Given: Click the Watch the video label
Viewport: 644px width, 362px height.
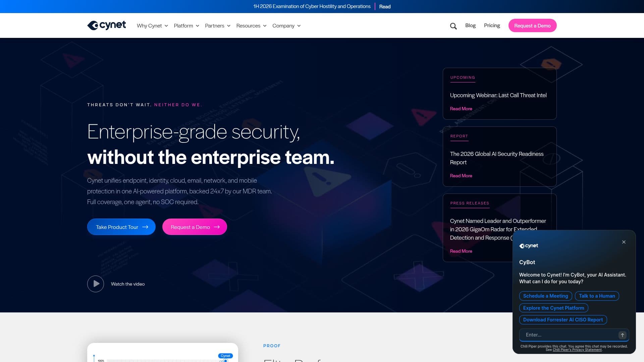Looking at the screenshot, I should (128, 284).
